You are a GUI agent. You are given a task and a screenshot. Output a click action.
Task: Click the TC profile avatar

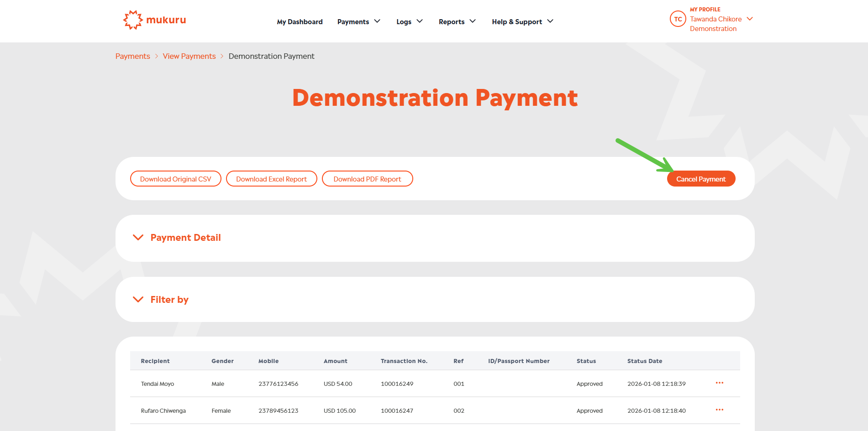[678, 19]
